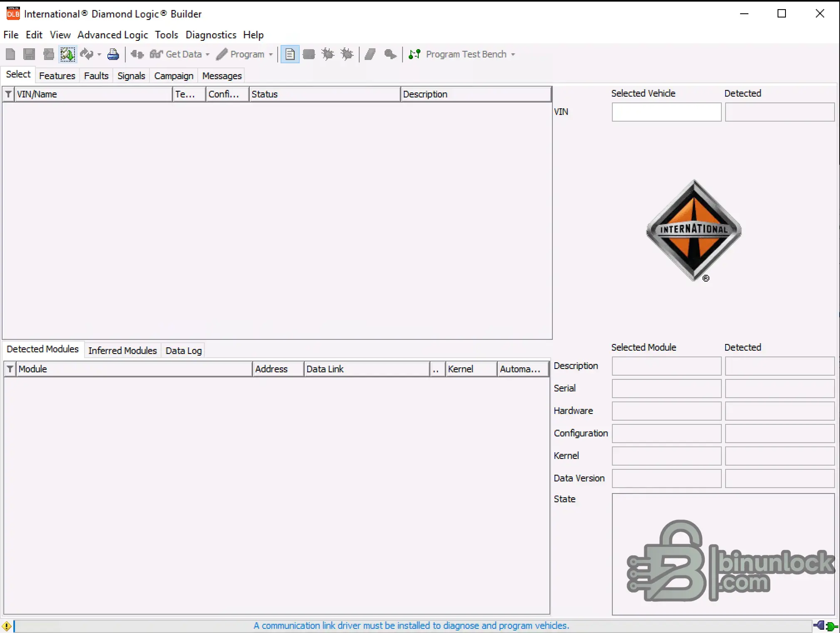Screen dimensions: 840x633
Task: Click the printer icon in toolbar
Action: (113, 54)
